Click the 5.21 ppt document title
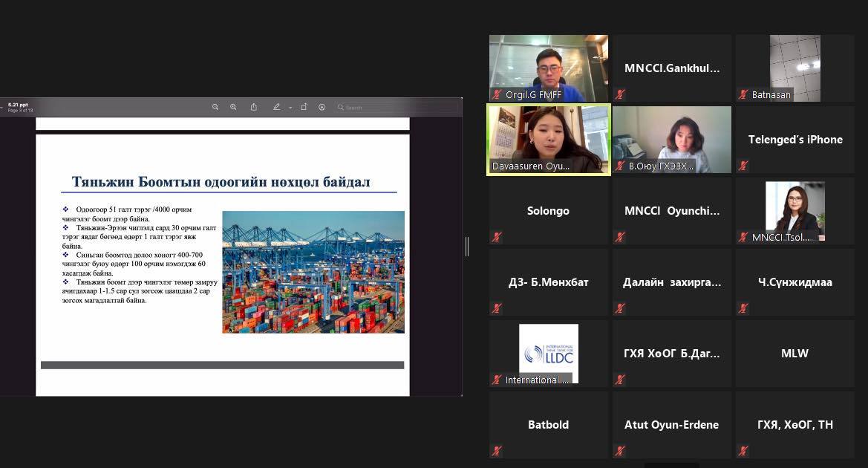 pyautogui.click(x=19, y=105)
